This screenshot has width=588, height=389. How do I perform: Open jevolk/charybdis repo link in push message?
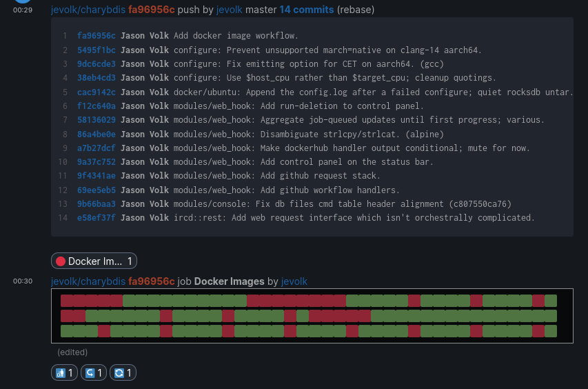(88, 10)
